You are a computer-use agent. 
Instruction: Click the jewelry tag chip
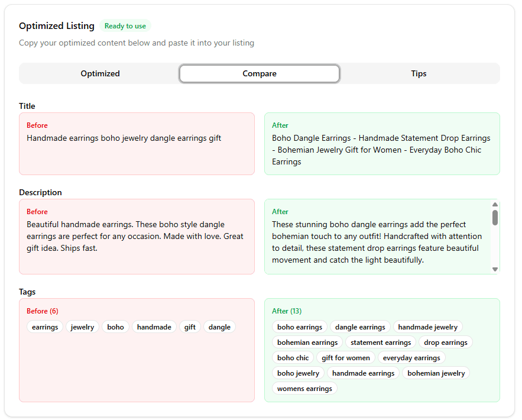pos(82,327)
